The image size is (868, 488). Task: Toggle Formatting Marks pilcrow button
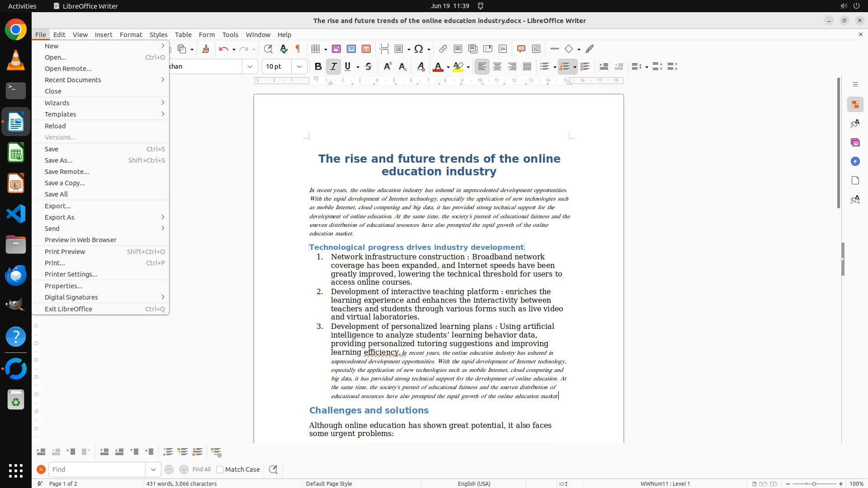[x=298, y=49]
